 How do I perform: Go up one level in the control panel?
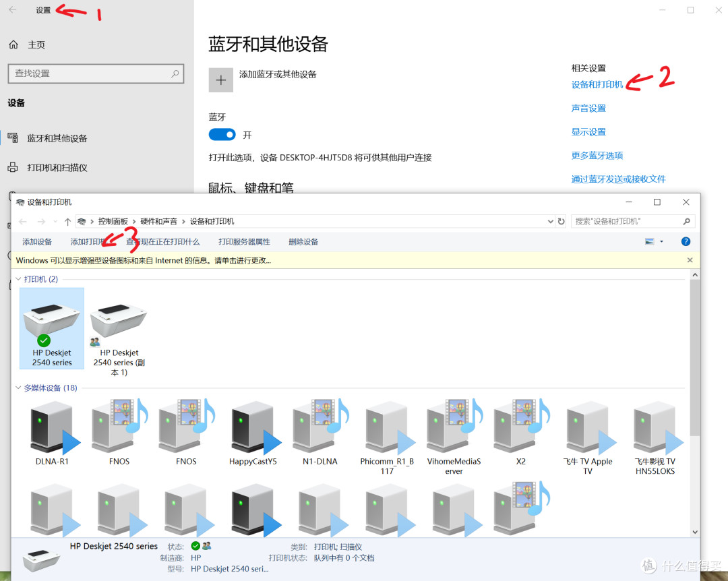68,222
